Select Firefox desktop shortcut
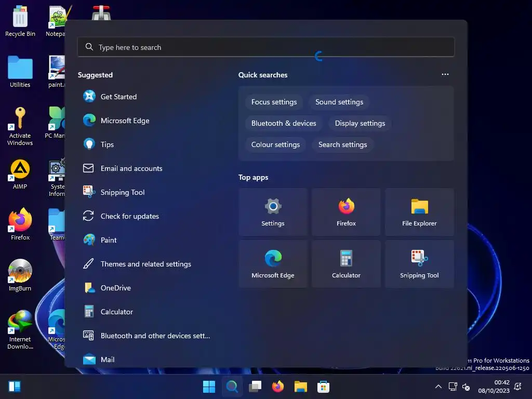532x399 pixels. click(20, 224)
